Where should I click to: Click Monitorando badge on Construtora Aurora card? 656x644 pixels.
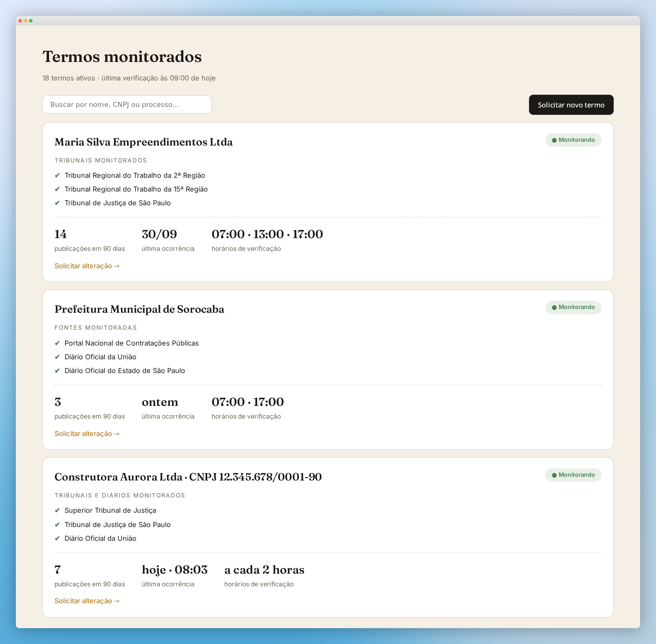tap(573, 475)
